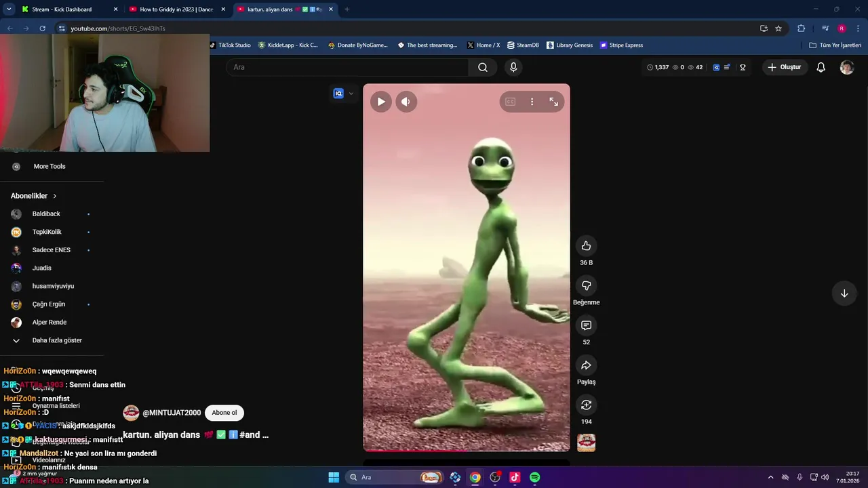Click the YouTube search magnifier button

(482, 67)
